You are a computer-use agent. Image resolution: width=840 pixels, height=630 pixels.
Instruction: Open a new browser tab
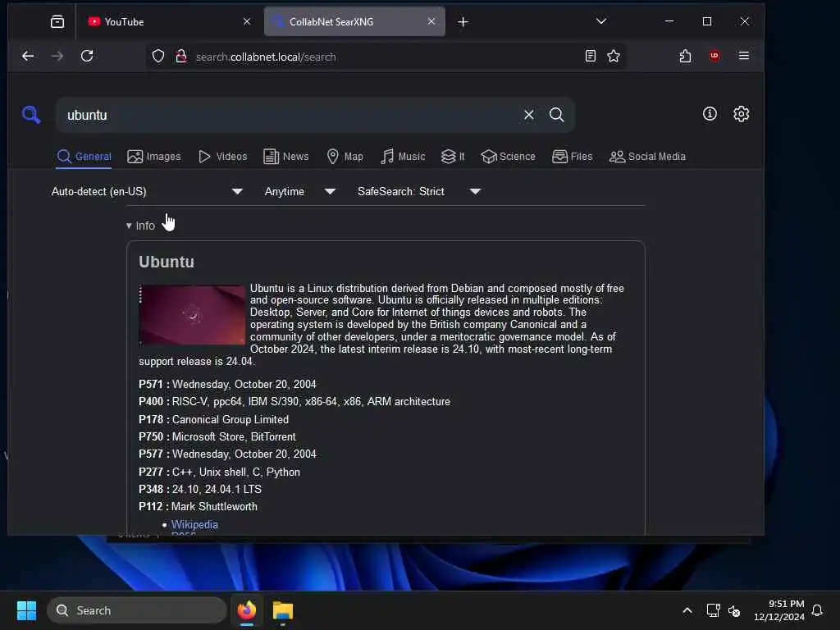pos(463,22)
